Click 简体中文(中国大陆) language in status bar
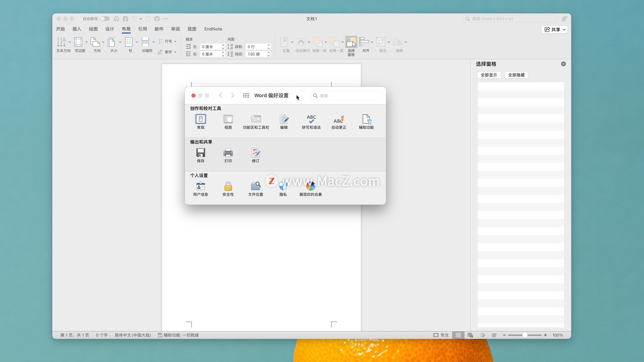 (133, 335)
